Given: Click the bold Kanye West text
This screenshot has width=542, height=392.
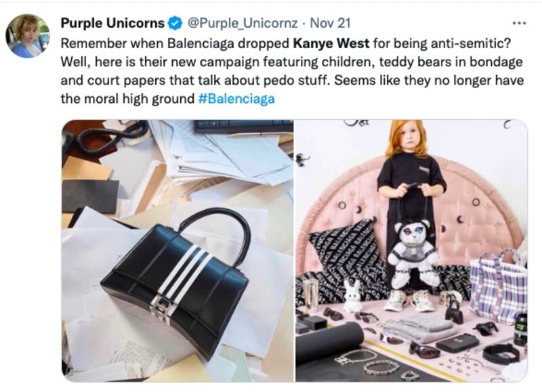Looking at the screenshot, I should [331, 43].
